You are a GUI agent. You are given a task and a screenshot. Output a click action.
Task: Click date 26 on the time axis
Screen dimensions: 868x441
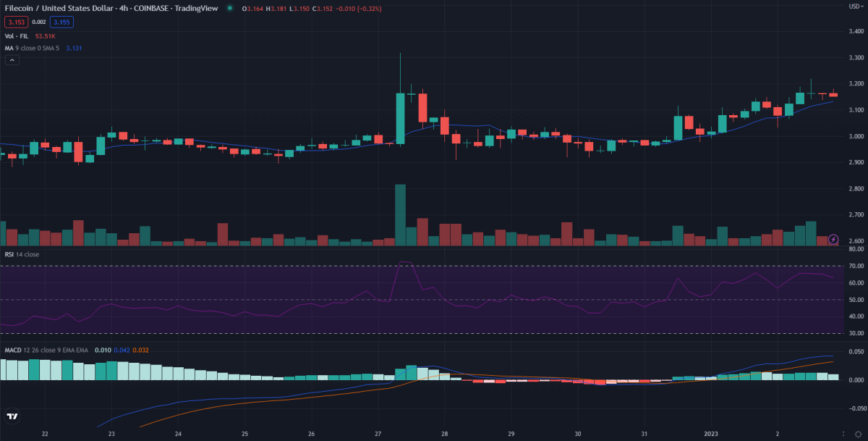311,434
